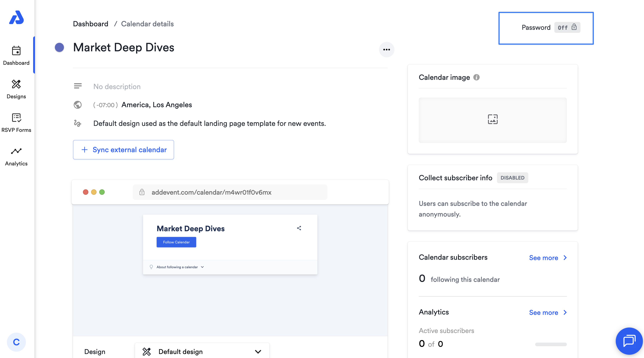Open the Default design dropdown
This screenshot has height=358, width=644.
coord(202,351)
